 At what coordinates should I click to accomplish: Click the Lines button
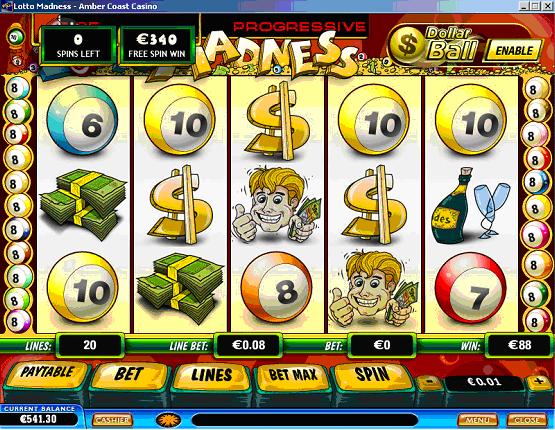click(212, 376)
